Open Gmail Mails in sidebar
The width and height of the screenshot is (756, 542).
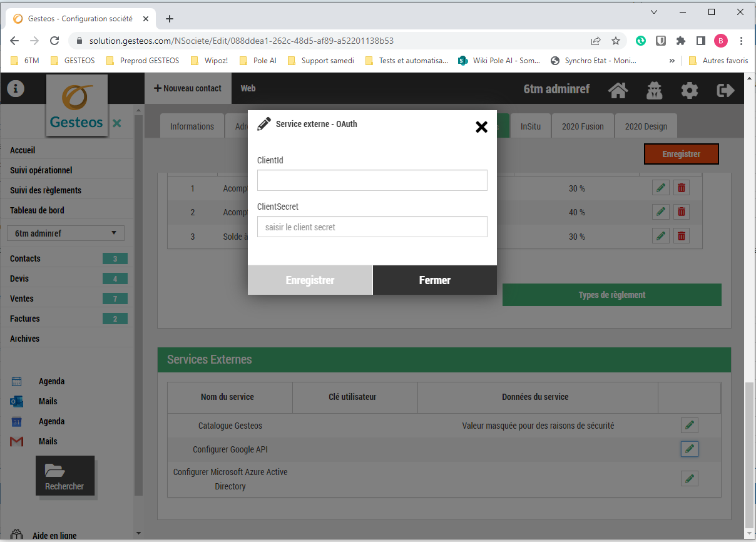pos(48,441)
